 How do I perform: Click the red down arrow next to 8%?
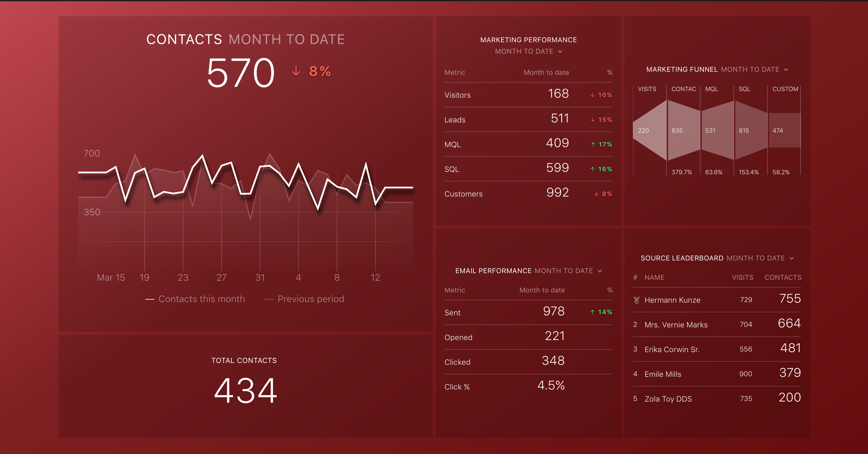296,71
